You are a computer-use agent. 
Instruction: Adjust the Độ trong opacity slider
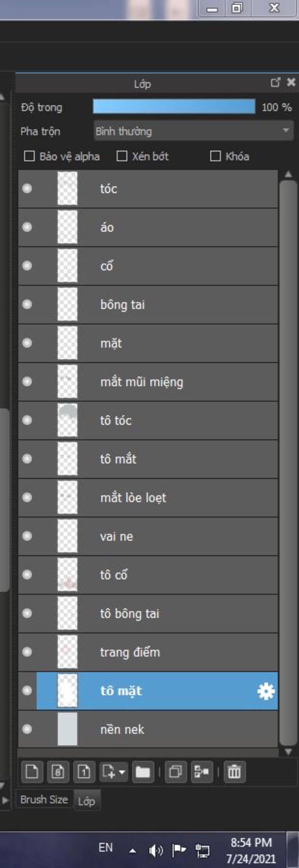(x=174, y=107)
